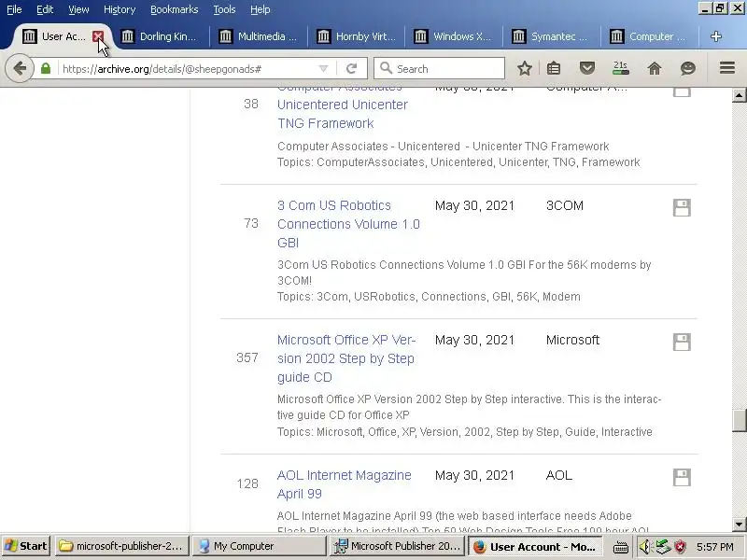Click the Microsoft creator text
Screen dimensions: 747x560
pyautogui.click(x=572, y=340)
